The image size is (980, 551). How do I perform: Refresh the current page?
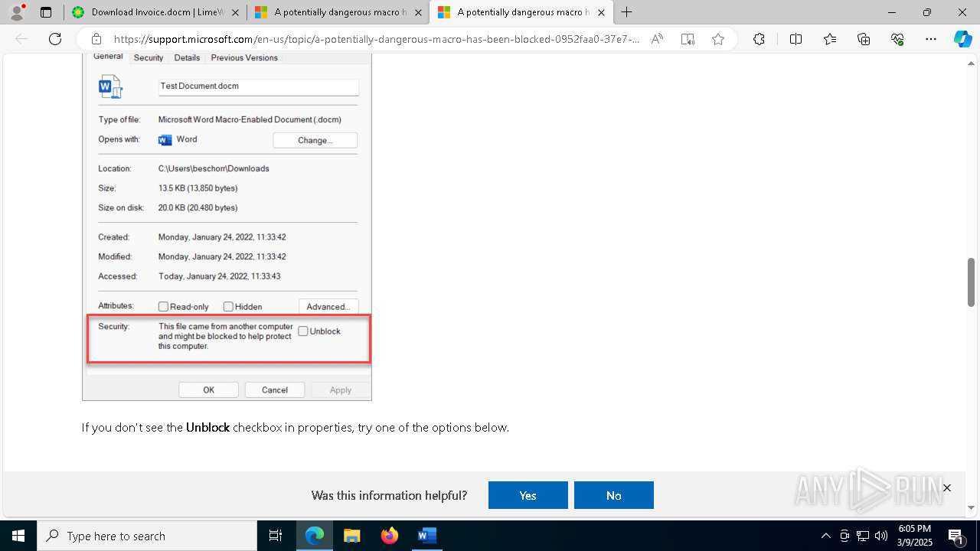pos(55,39)
